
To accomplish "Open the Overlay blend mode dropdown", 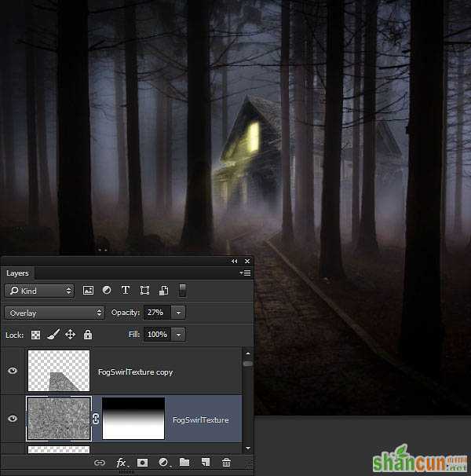I will tap(55, 313).
